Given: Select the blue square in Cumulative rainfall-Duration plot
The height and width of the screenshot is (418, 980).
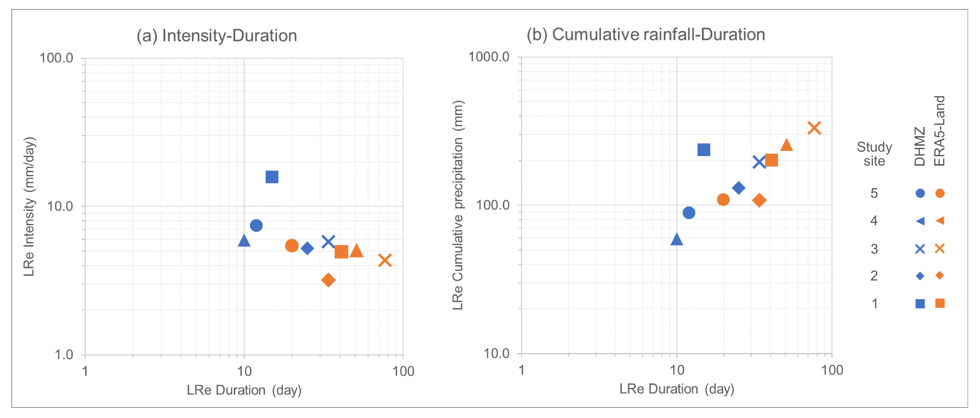Looking at the screenshot, I should (x=704, y=150).
